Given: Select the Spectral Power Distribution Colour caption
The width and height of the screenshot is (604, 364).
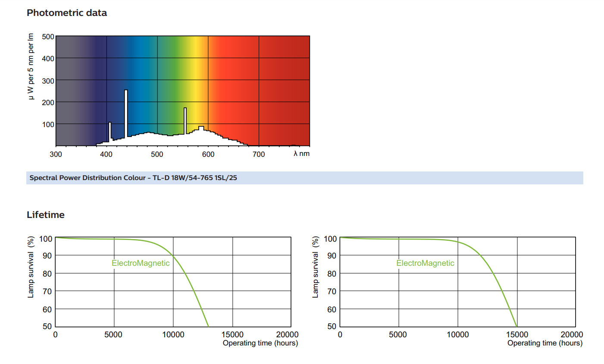Looking at the screenshot, I should pos(133,178).
